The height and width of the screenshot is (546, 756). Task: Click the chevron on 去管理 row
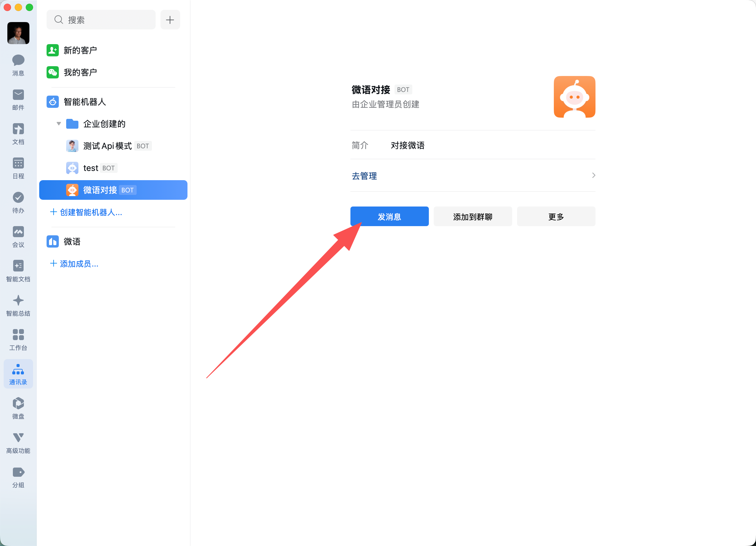coord(593,175)
